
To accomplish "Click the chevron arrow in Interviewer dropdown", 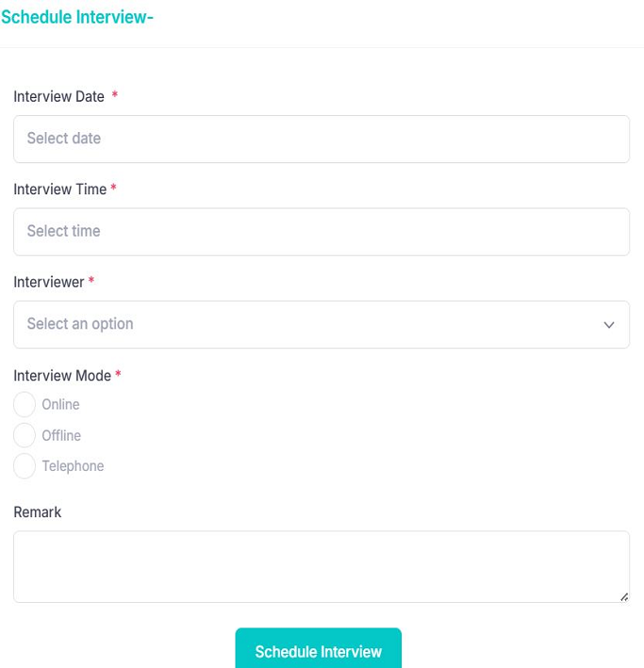I will (x=609, y=325).
